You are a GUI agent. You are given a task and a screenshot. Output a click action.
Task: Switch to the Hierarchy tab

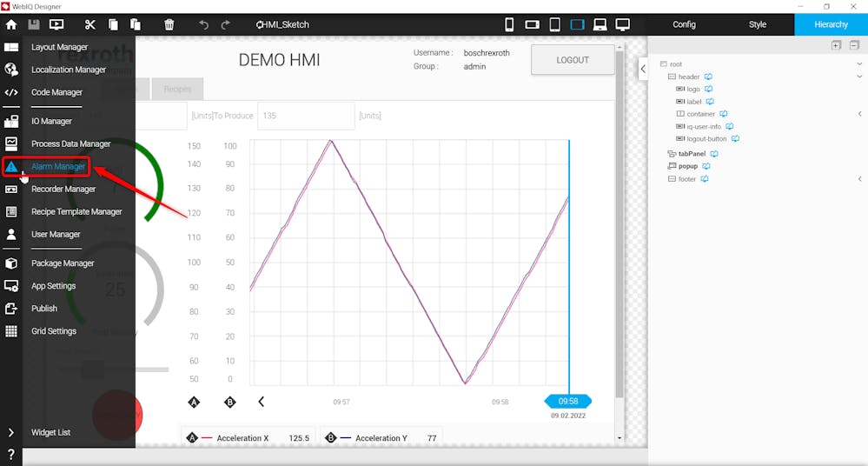click(831, 24)
